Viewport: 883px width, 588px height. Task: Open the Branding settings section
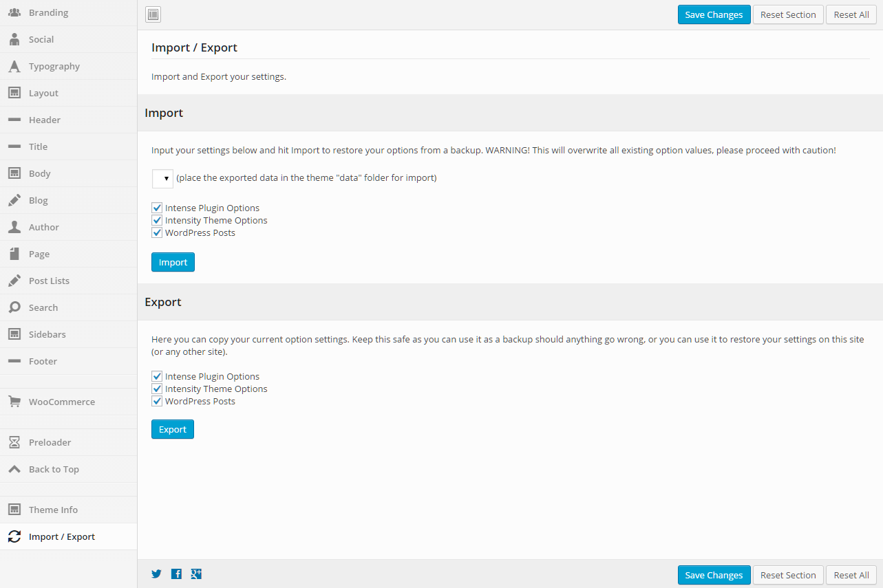(48, 12)
